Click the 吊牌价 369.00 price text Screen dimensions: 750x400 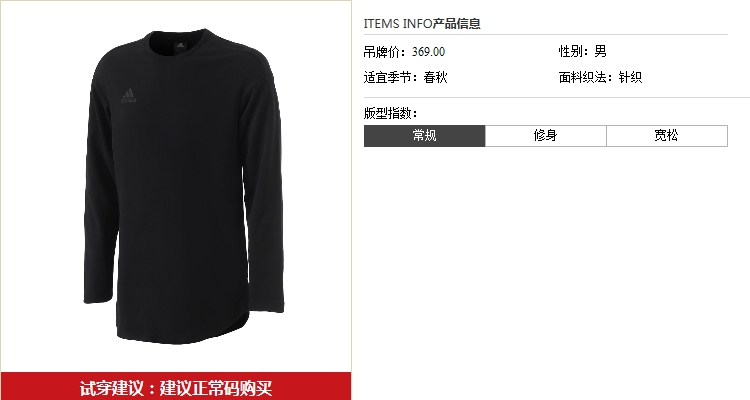(x=404, y=52)
